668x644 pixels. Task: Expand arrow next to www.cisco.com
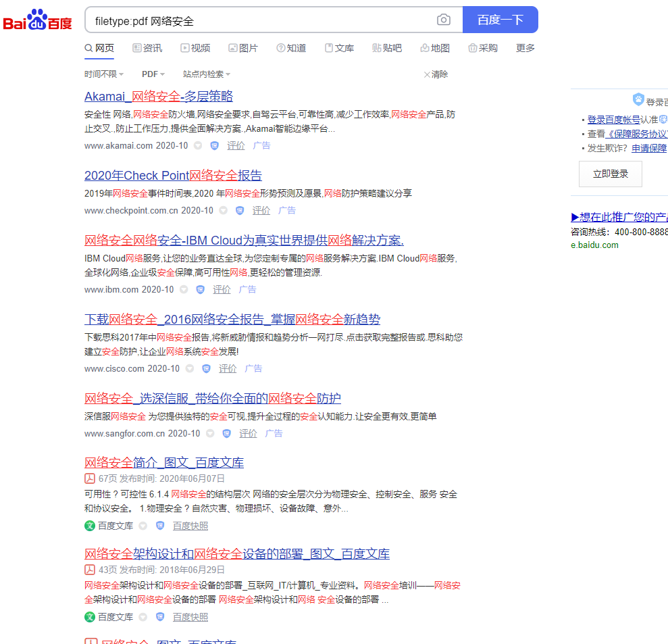click(x=190, y=368)
